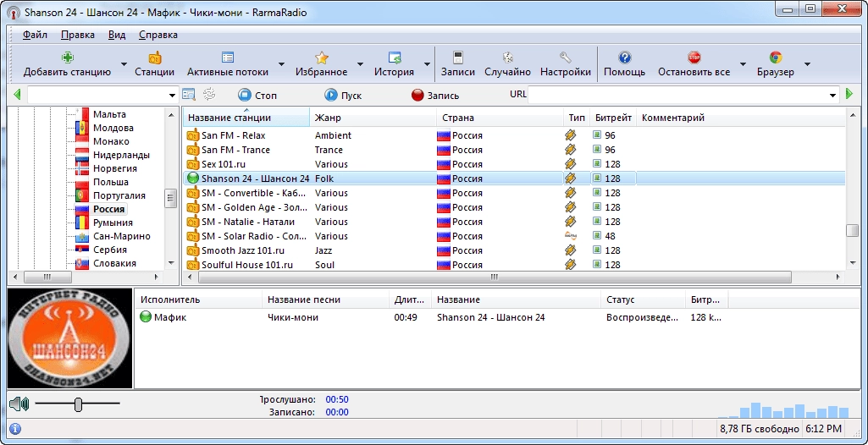868x445 pixels.
Task: Select Сан-Марино in the country tree
Action: pyautogui.click(x=121, y=236)
